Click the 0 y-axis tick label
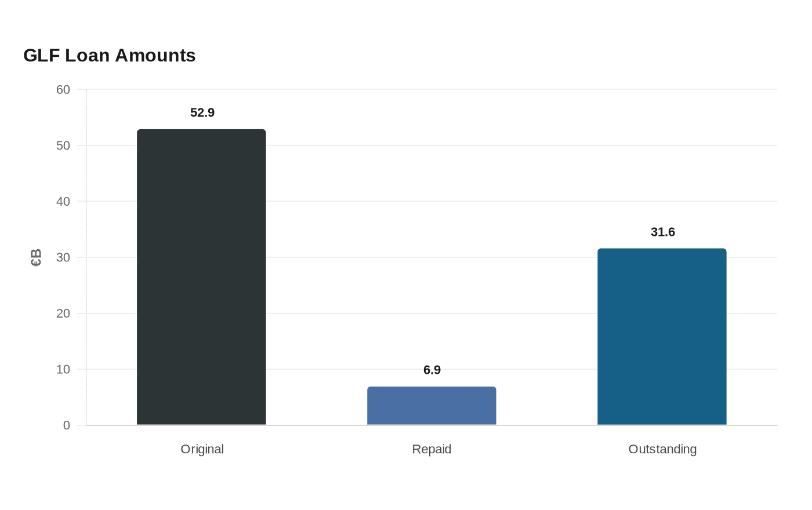This screenshot has width=812, height=510. pos(67,425)
